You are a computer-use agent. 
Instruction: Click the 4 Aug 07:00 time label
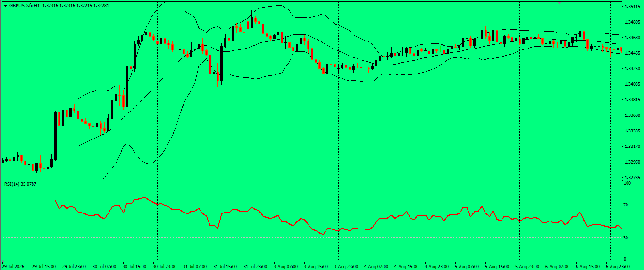click(x=376, y=267)
